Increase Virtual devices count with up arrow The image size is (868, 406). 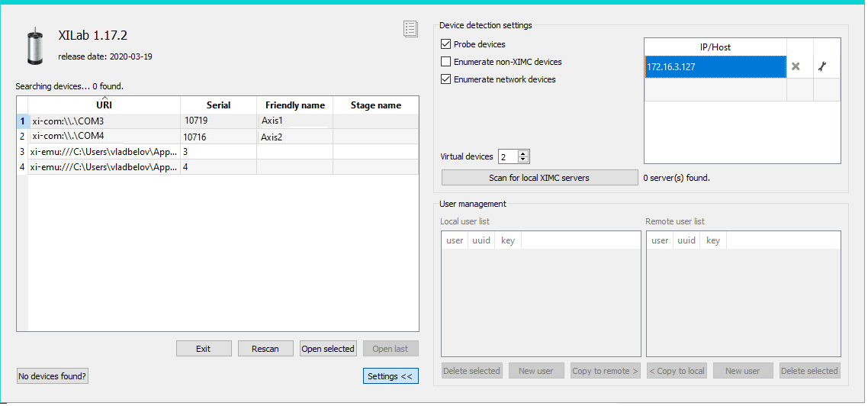coord(522,153)
